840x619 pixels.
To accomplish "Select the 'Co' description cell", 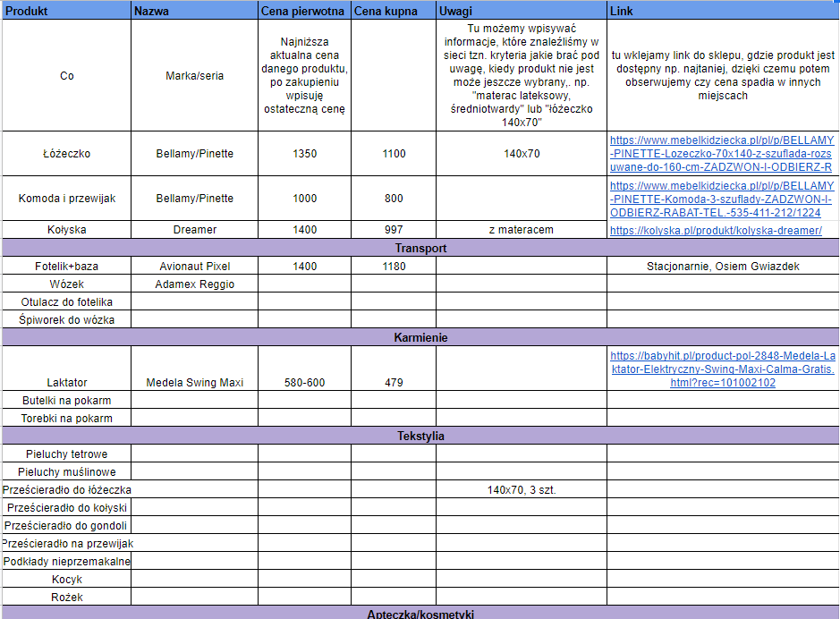I will click(x=66, y=75).
